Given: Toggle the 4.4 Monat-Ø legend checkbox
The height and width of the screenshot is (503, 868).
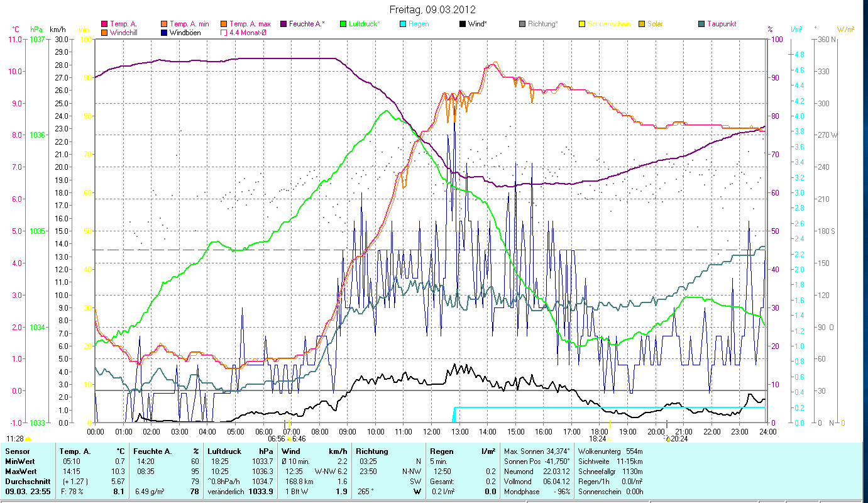Looking at the screenshot, I should [x=224, y=32].
